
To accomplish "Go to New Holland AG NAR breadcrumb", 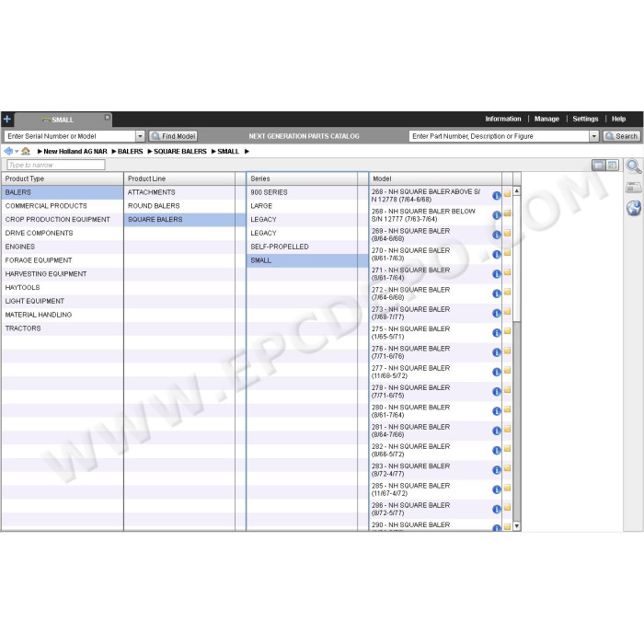I will point(75,152).
